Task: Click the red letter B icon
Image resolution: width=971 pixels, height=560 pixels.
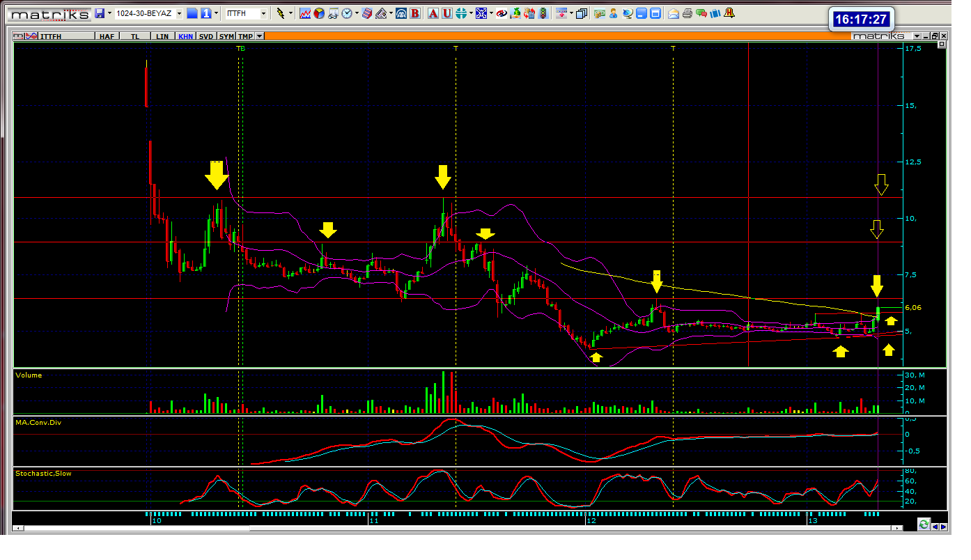Action: [x=415, y=13]
